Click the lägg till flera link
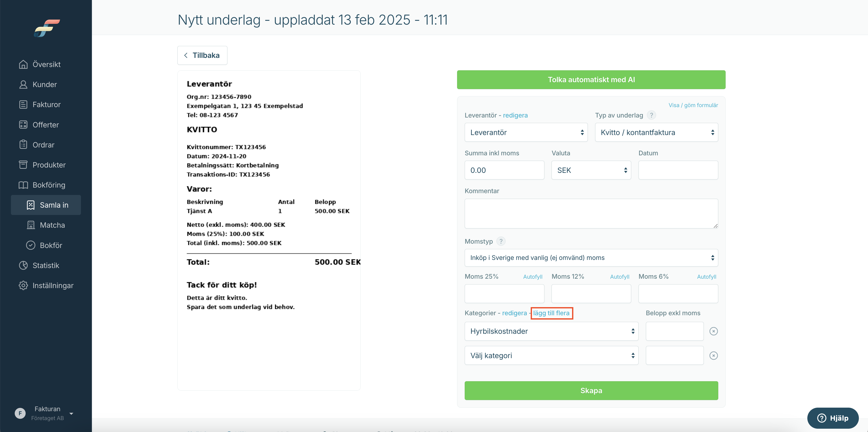Image resolution: width=868 pixels, height=432 pixels. (x=551, y=313)
